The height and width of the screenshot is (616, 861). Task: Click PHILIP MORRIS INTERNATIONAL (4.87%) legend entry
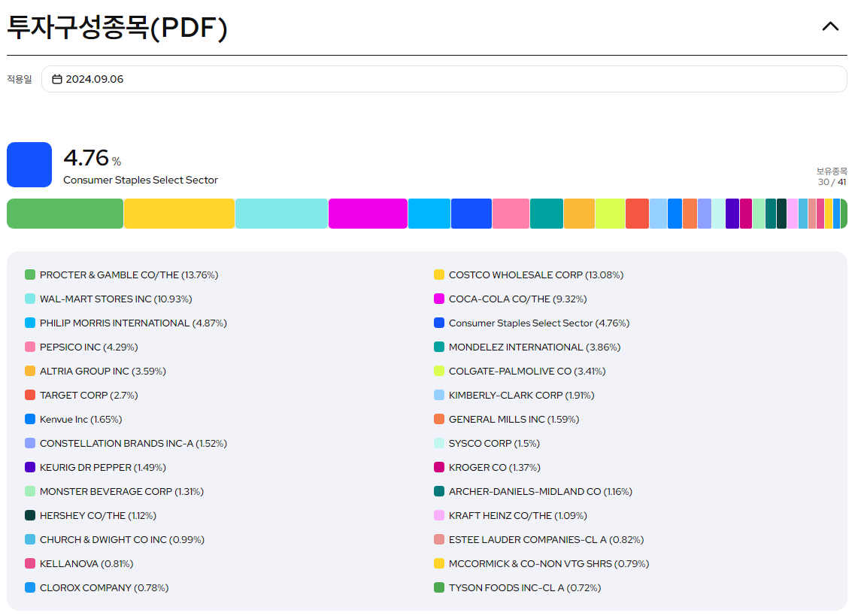126,323
